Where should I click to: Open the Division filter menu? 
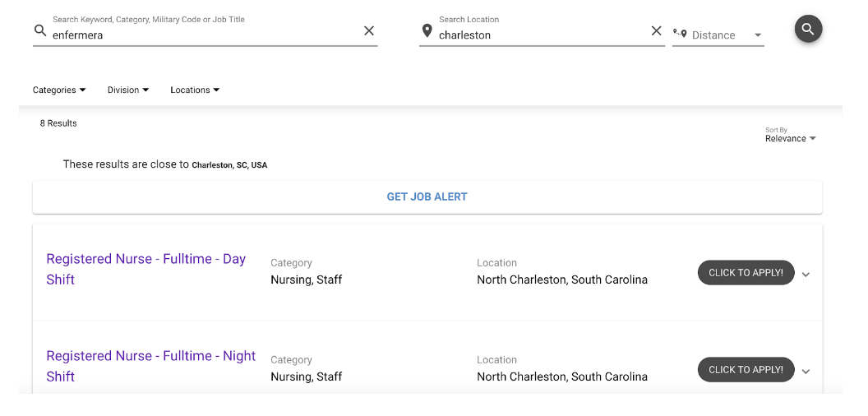[128, 90]
